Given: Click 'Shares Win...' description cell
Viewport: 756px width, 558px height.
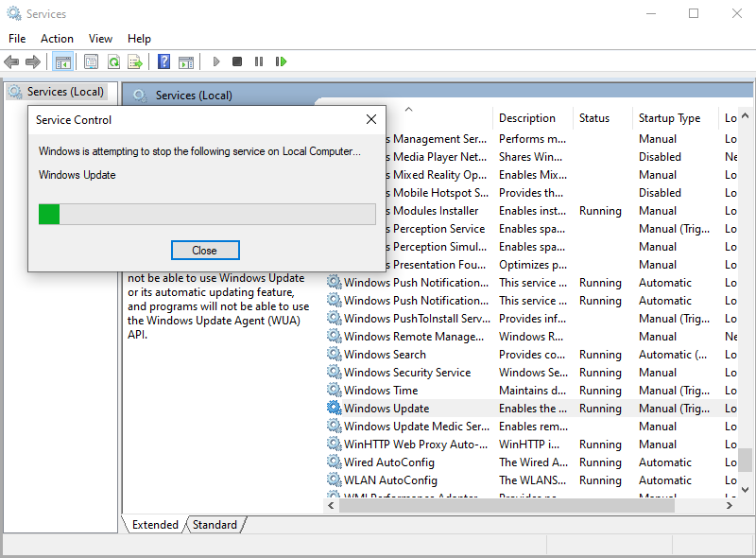Looking at the screenshot, I should click(530, 156).
